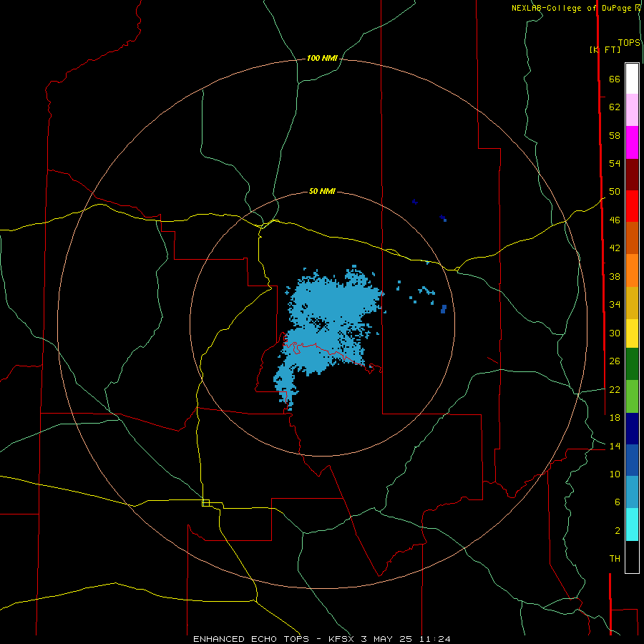
Task: Click the light pink legend swatch
Action: [632, 109]
